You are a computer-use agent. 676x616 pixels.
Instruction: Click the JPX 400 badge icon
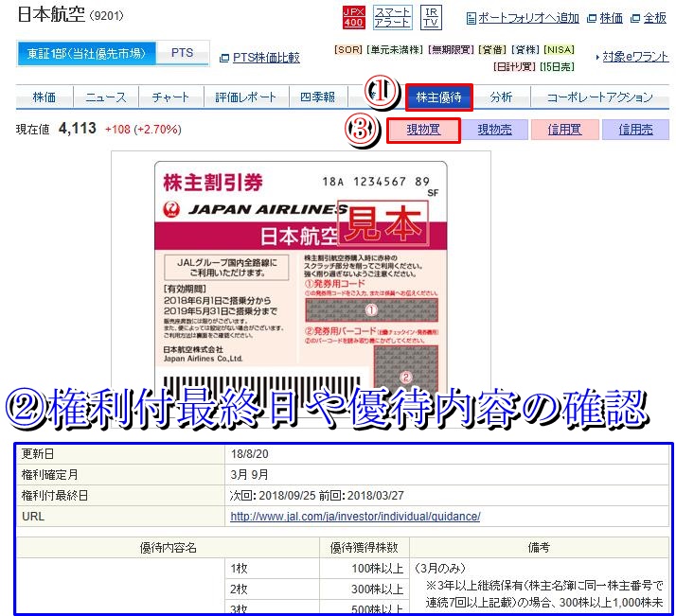[x=353, y=18]
